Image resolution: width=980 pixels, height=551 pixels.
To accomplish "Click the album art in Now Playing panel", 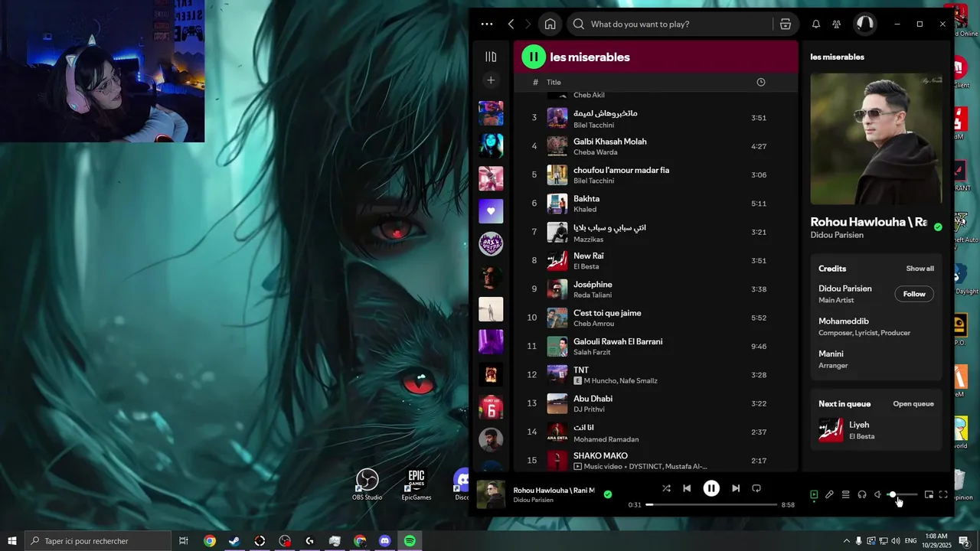I will (x=877, y=139).
